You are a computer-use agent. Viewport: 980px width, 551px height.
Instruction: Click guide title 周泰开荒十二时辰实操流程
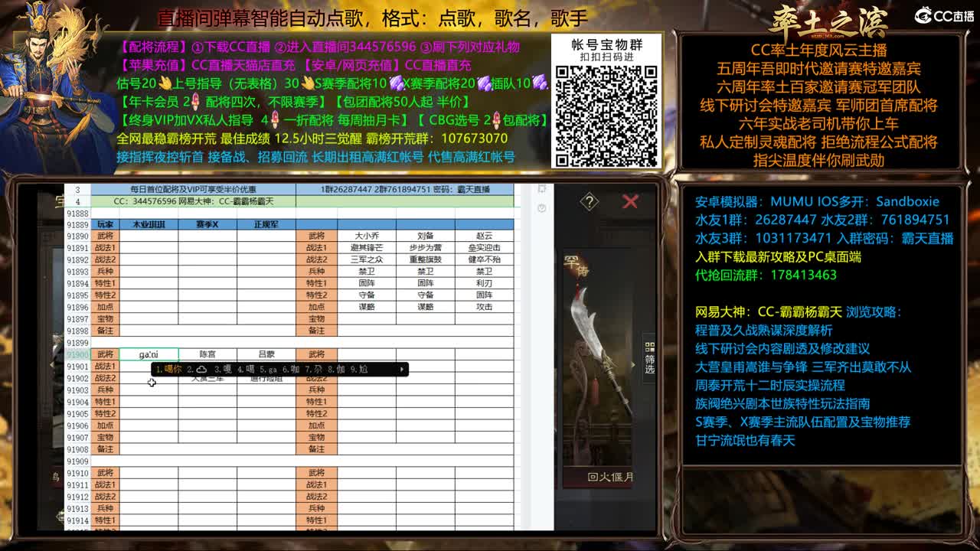[769, 385]
